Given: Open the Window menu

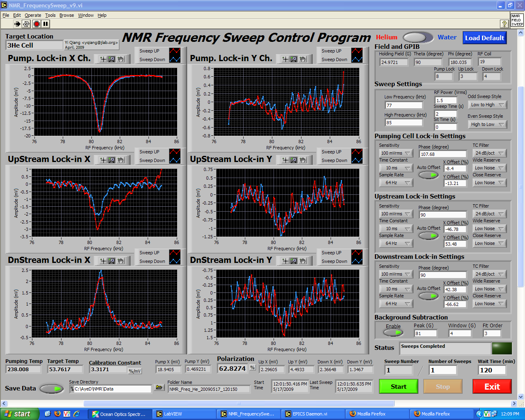Looking at the screenshot, I should pyautogui.click(x=86, y=15).
